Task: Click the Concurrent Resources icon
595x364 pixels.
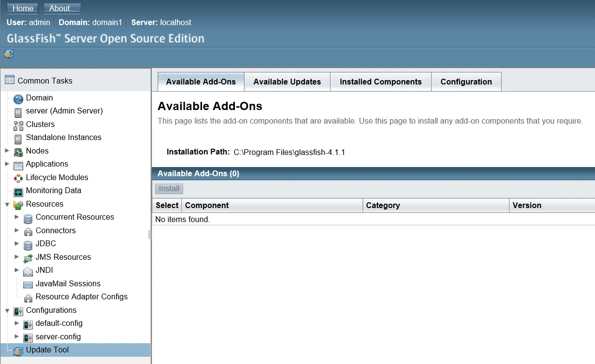Action: [28, 219]
